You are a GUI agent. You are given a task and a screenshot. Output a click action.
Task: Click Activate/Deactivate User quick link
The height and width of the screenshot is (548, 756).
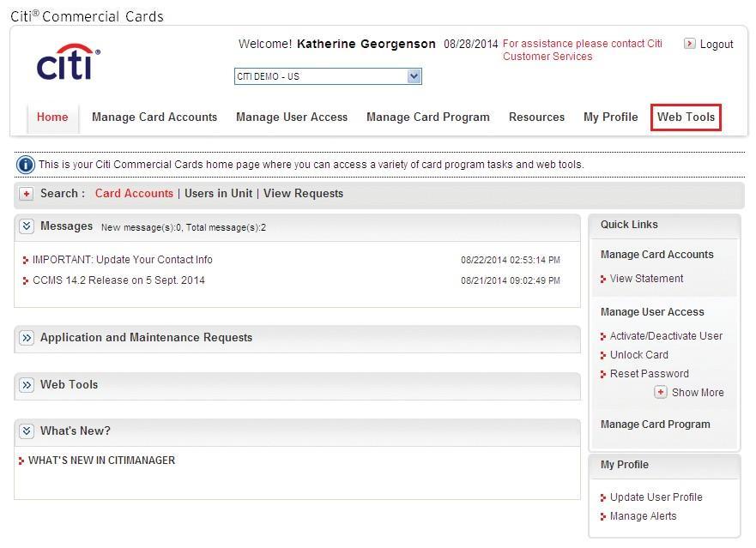(x=666, y=336)
